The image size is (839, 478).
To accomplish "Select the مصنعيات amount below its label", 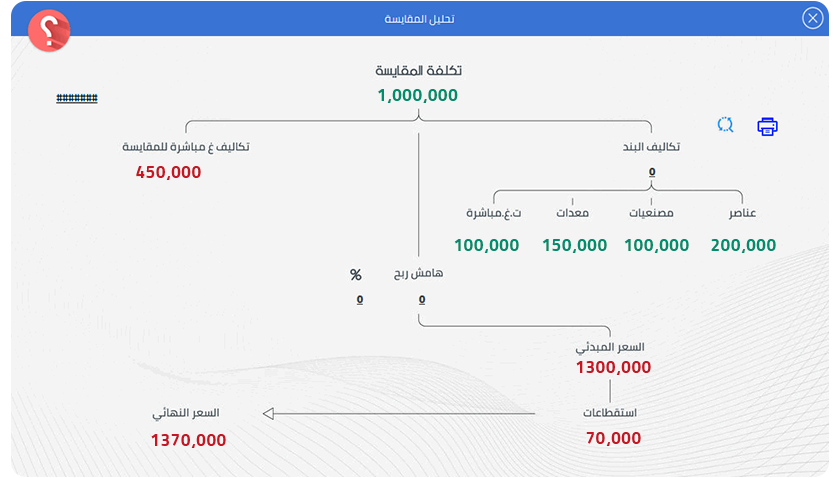I will click(657, 245).
